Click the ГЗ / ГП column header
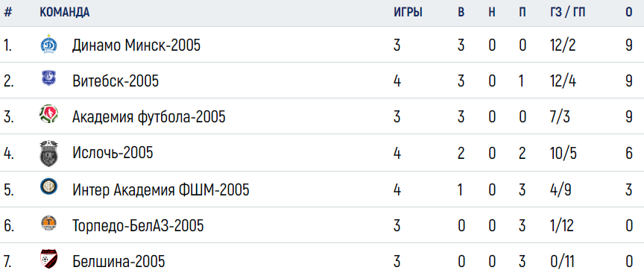The width and height of the screenshot is (644, 276). 568,13
